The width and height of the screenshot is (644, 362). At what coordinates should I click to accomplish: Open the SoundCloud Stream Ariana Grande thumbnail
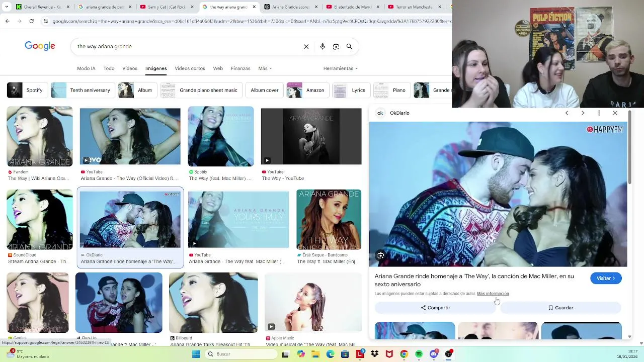tap(40, 220)
